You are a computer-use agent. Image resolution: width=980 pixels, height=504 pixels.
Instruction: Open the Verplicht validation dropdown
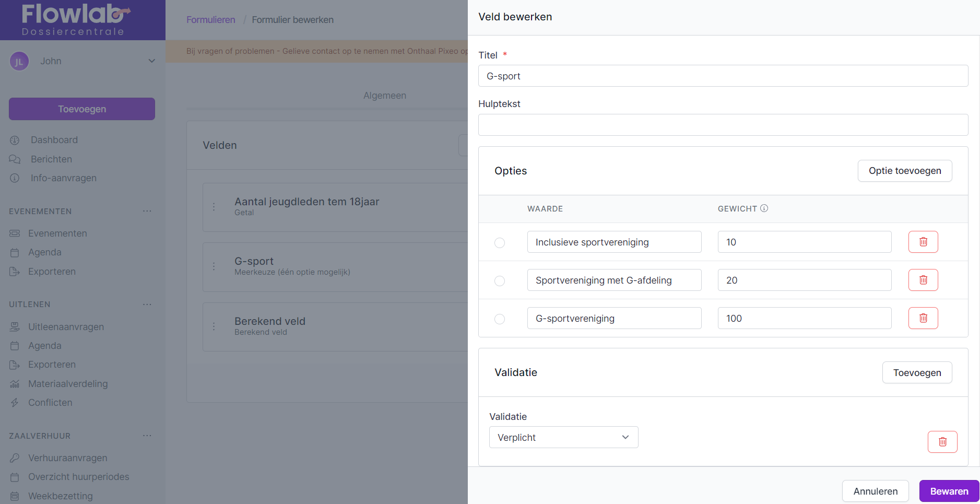563,438
